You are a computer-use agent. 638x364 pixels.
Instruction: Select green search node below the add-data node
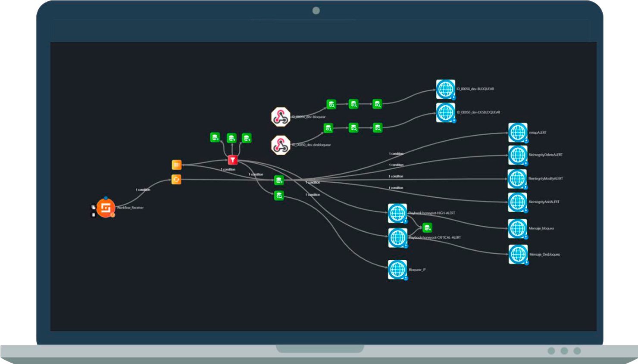pos(279,196)
